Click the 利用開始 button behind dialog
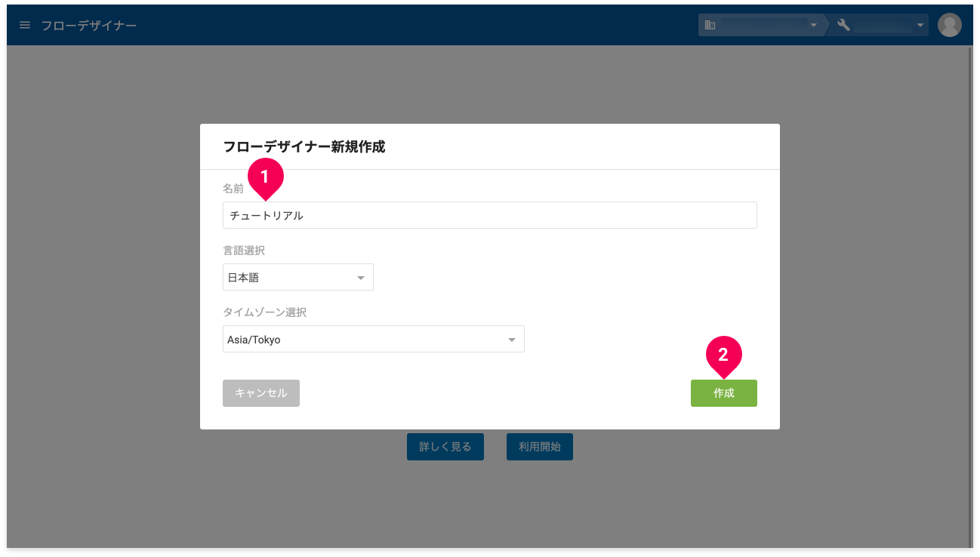This screenshot has width=980, height=557. tap(540, 447)
